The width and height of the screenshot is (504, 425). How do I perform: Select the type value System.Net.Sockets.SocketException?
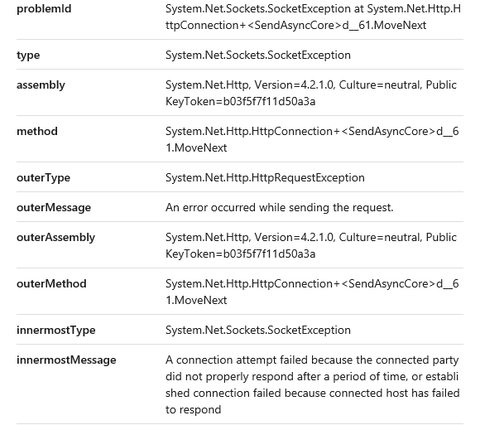257,55
